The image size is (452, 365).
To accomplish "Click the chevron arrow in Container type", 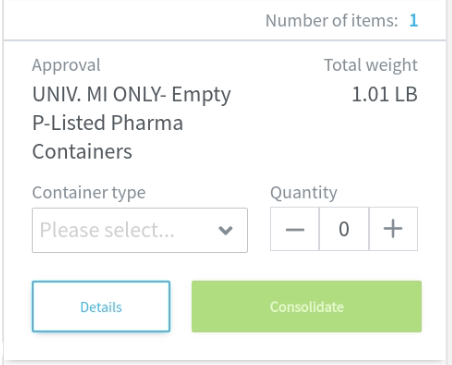I will tap(225, 230).
